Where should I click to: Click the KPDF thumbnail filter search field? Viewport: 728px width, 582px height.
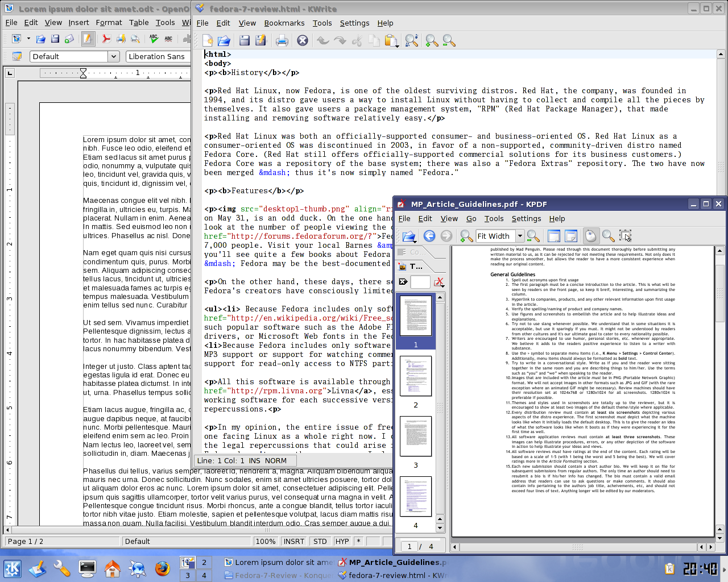pyautogui.click(x=420, y=282)
